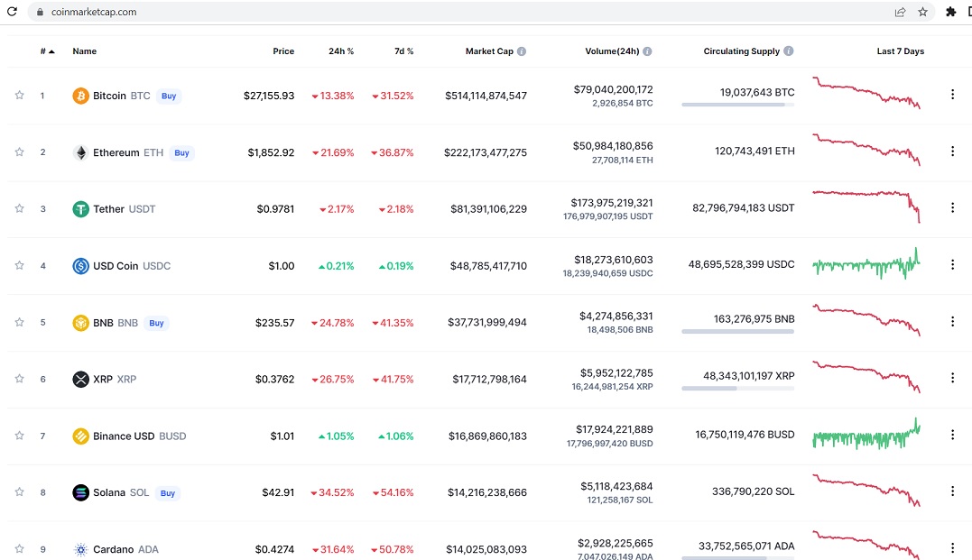Add Binance USD to watchlist with star
The image size is (972, 560).
pyautogui.click(x=20, y=436)
